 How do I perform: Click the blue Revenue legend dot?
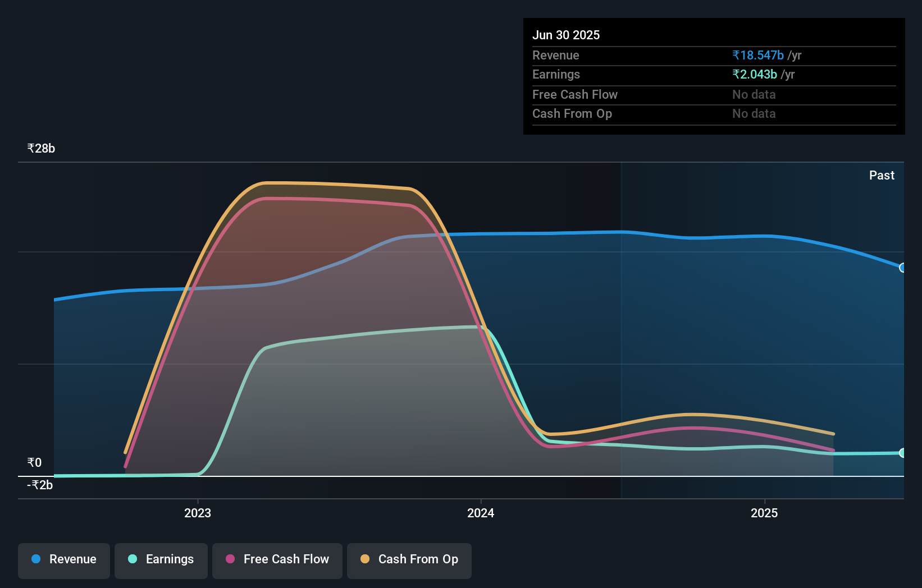coord(36,559)
